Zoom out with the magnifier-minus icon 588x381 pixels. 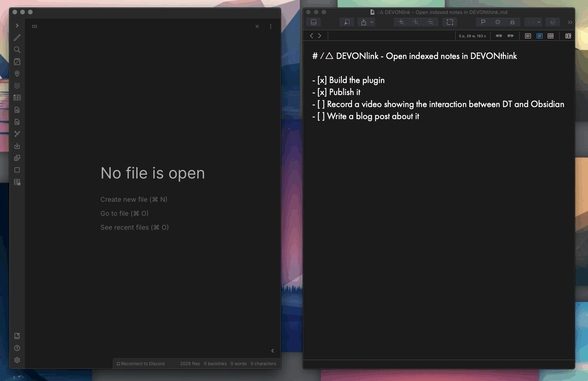[431, 22]
